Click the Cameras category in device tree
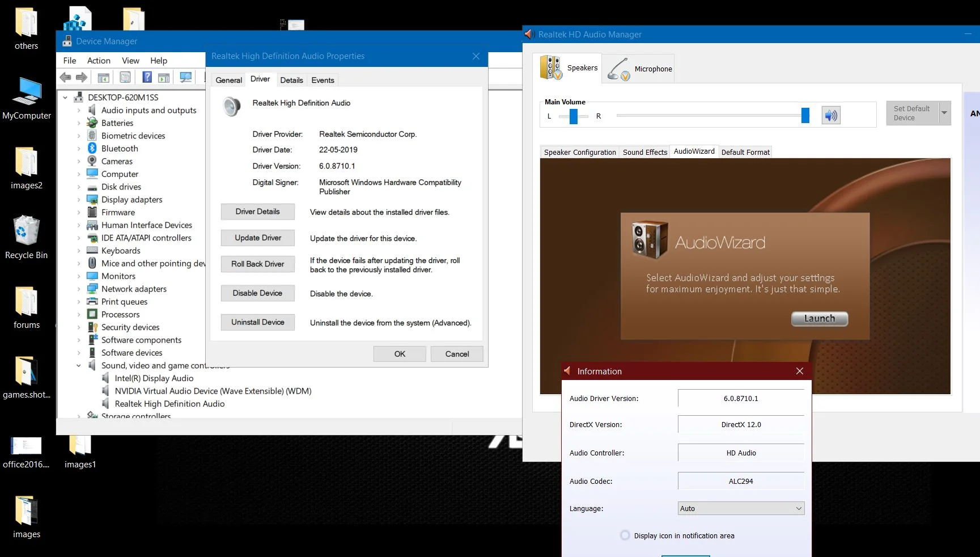Image resolution: width=980 pixels, height=557 pixels. click(117, 161)
